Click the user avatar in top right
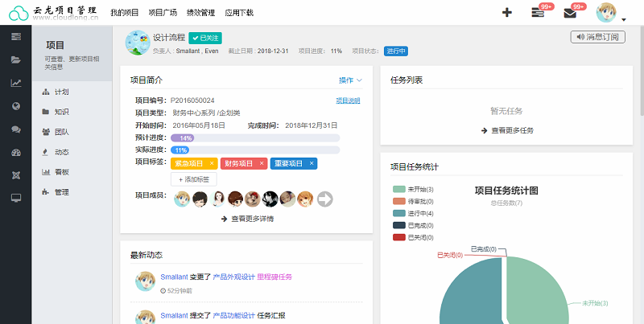 606,12
